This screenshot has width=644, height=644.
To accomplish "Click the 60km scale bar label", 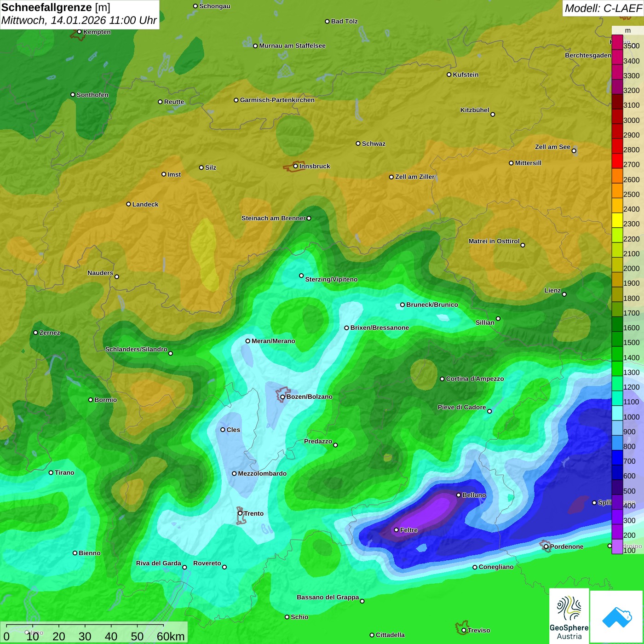I will 171,636.
